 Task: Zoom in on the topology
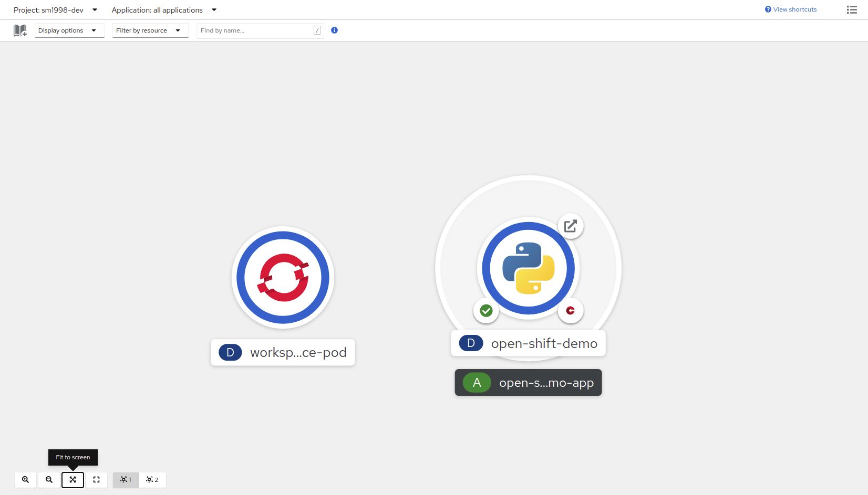tap(25, 480)
